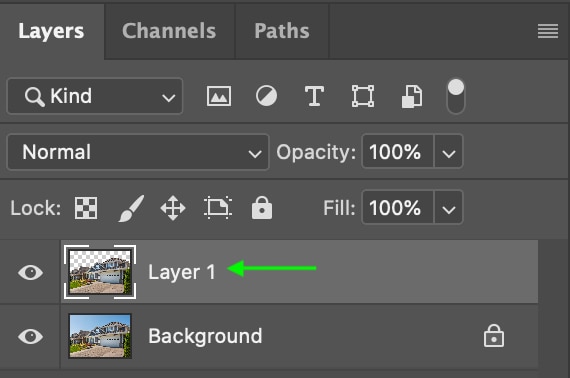The image size is (570, 378).
Task: Prevent artboard auto-nesting lock icon
Action: click(x=218, y=208)
